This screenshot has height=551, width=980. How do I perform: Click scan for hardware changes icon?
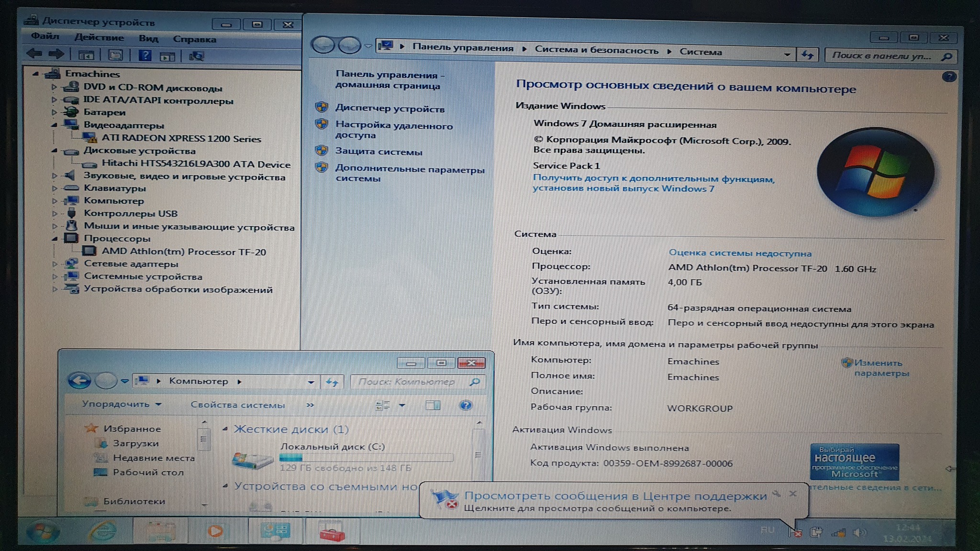pos(196,56)
